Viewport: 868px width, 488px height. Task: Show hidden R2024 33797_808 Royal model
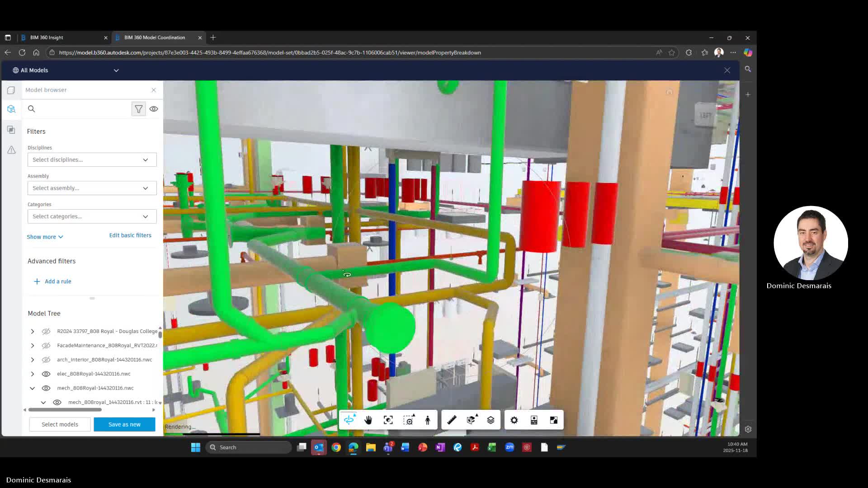[x=46, y=332]
